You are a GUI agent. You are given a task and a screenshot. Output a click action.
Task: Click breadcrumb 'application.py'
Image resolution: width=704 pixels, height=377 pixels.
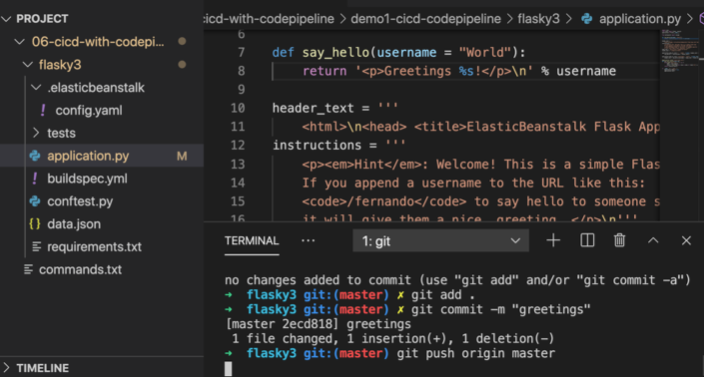(640, 19)
